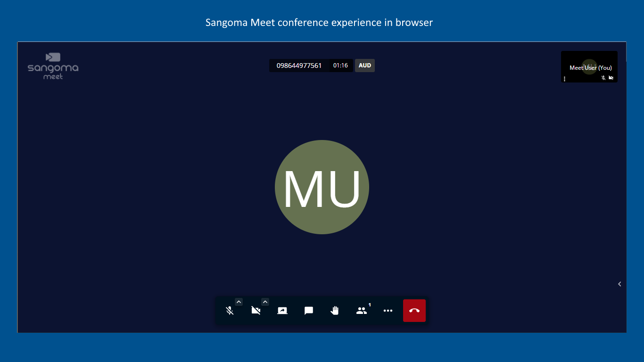Open audio settings arrow above microphone
This screenshot has width=644, height=362.
239,302
